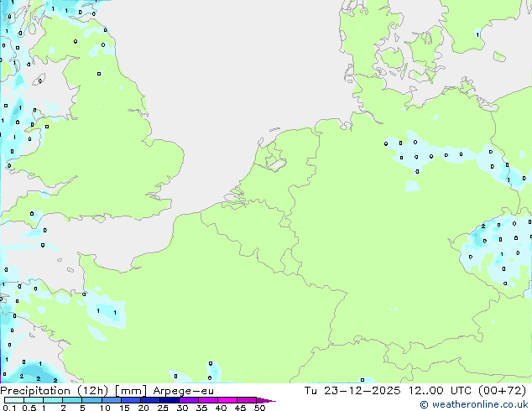This screenshot has height=411, width=532.
Task: Click the legend label '15'
Action: click(x=124, y=408)
